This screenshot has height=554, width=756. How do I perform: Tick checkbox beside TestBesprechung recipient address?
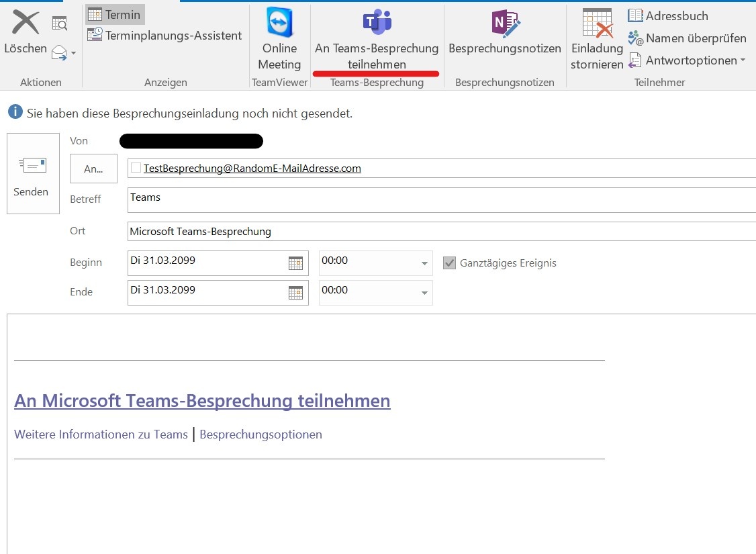(x=136, y=169)
